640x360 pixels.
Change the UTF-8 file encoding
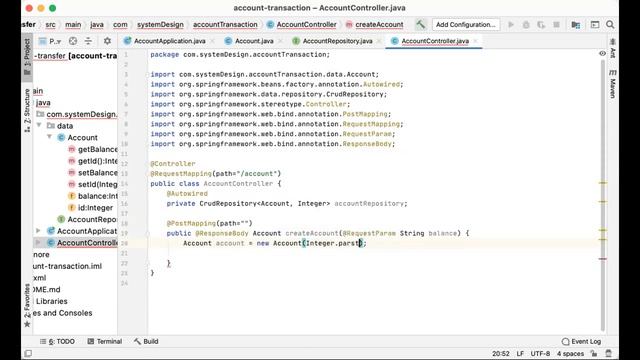[540, 353]
